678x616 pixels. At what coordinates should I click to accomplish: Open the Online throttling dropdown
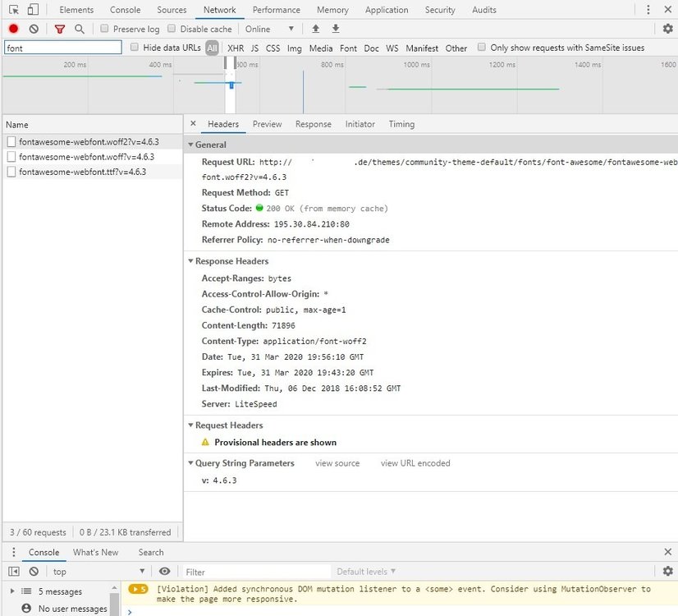269,29
